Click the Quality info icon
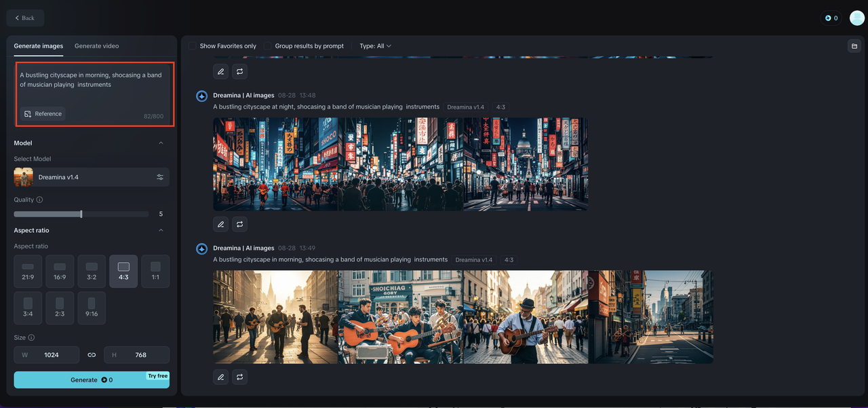 coord(39,200)
